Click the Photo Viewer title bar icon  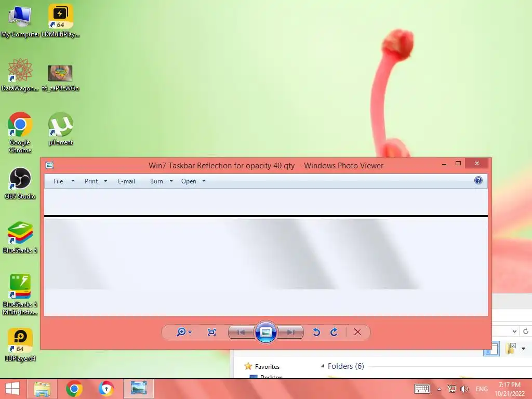49,165
